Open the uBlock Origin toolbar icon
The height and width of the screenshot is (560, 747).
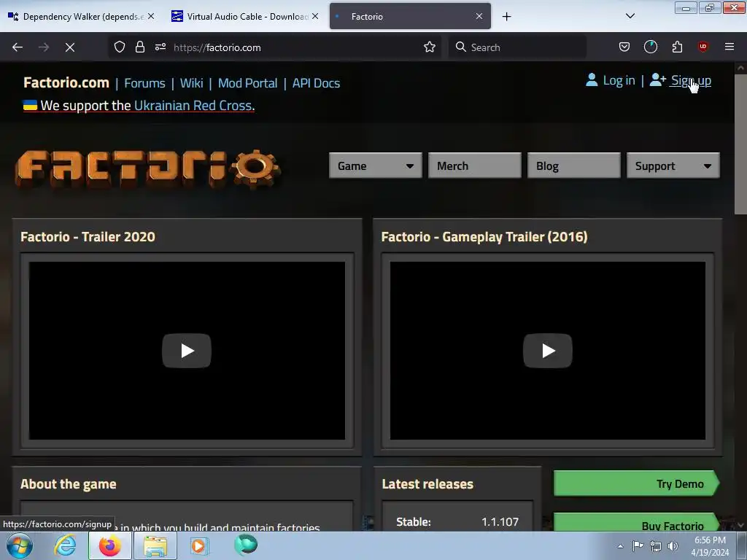(703, 47)
